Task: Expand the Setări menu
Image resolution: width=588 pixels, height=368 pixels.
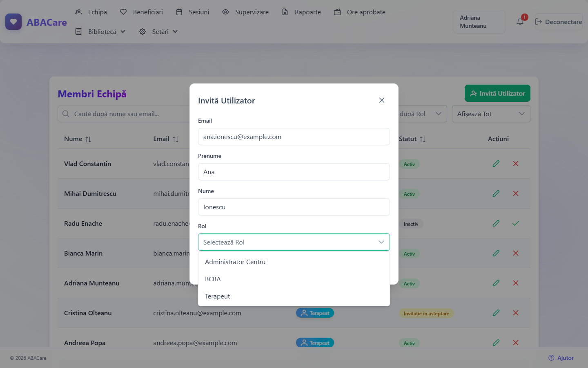Action: pyautogui.click(x=158, y=31)
